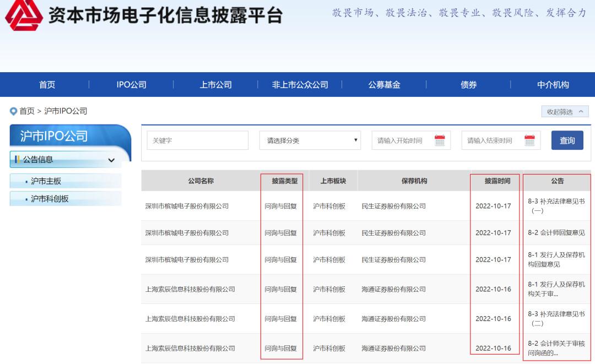This screenshot has height=364, width=595.
Task: Click the 关键字 keyword input field
Action: [x=197, y=140]
